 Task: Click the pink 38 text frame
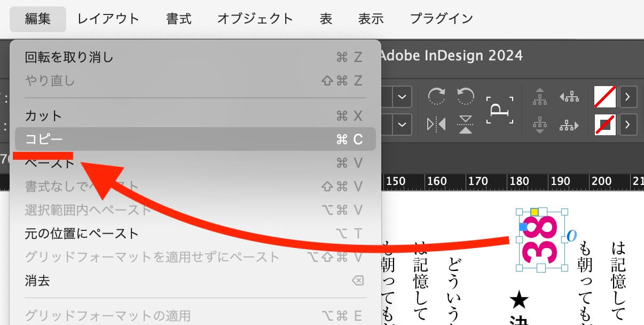(541, 239)
